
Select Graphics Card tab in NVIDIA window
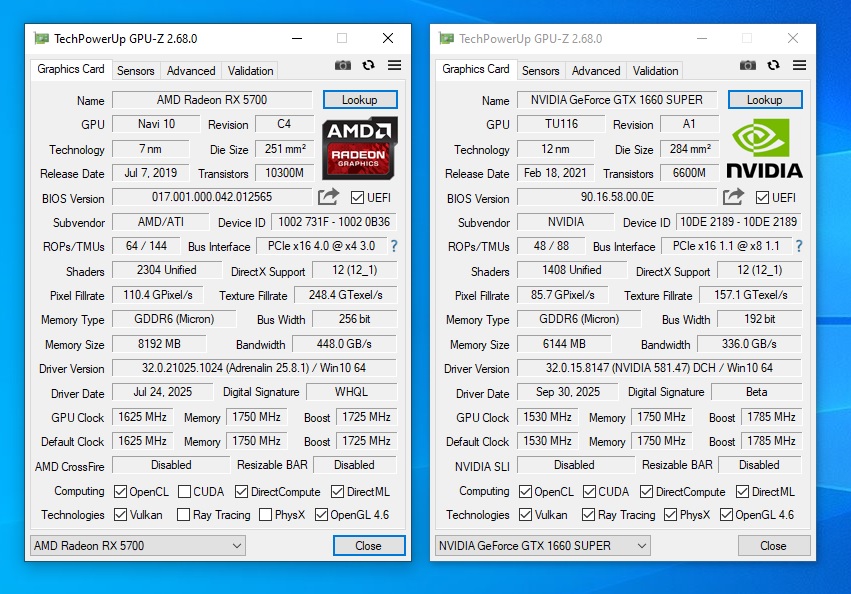(476, 69)
